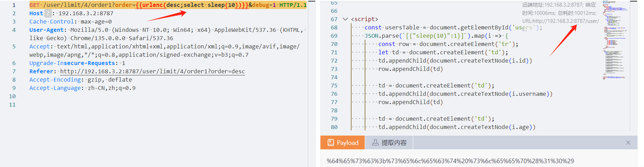Open the Referer URL link
The height and width of the screenshot is (167, 644).
pyautogui.click(x=152, y=72)
